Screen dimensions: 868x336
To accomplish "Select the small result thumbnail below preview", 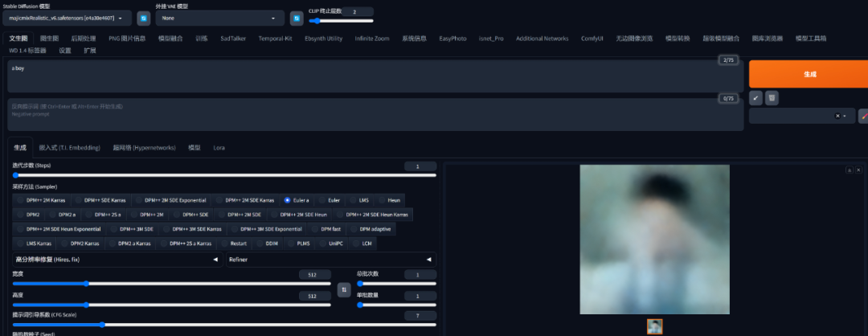I will pyautogui.click(x=654, y=326).
